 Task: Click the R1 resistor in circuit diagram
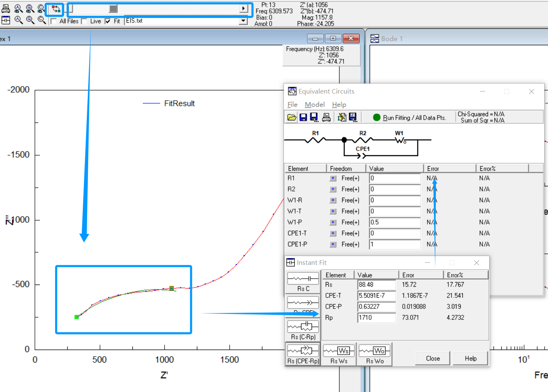[x=315, y=140]
